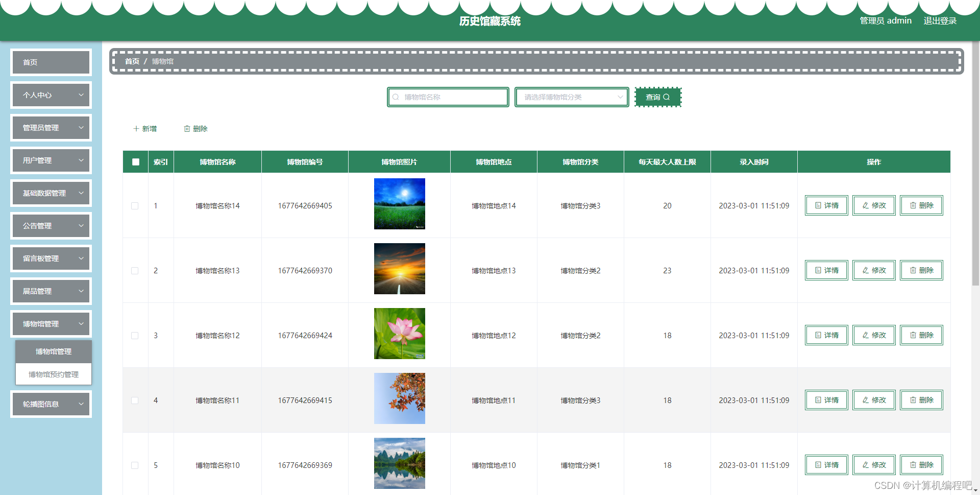Viewport: 980px width, 495px height.
Task: Toggle the select-all checkbox in the table header
Action: point(135,161)
